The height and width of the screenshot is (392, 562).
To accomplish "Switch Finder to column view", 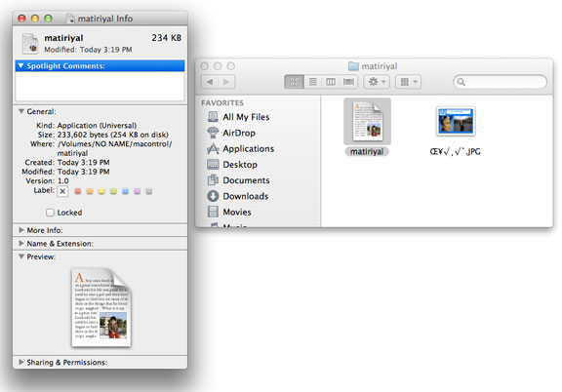I will (x=331, y=82).
